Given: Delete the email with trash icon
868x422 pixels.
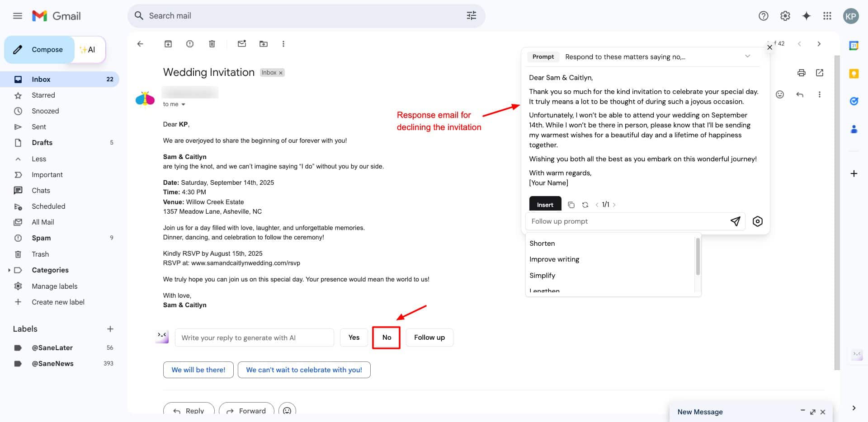Looking at the screenshot, I should [x=212, y=44].
